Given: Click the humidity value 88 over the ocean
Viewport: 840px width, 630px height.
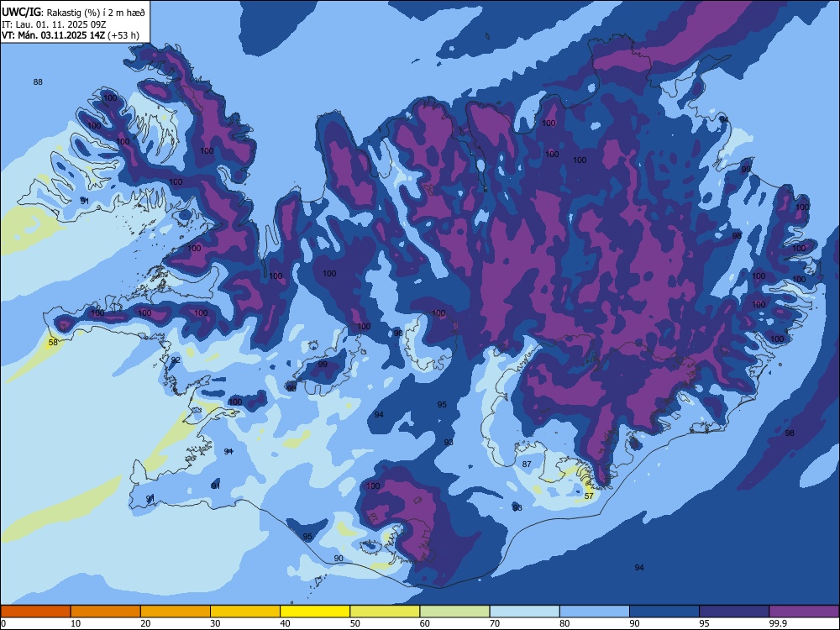Looking at the screenshot, I should (x=38, y=82).
